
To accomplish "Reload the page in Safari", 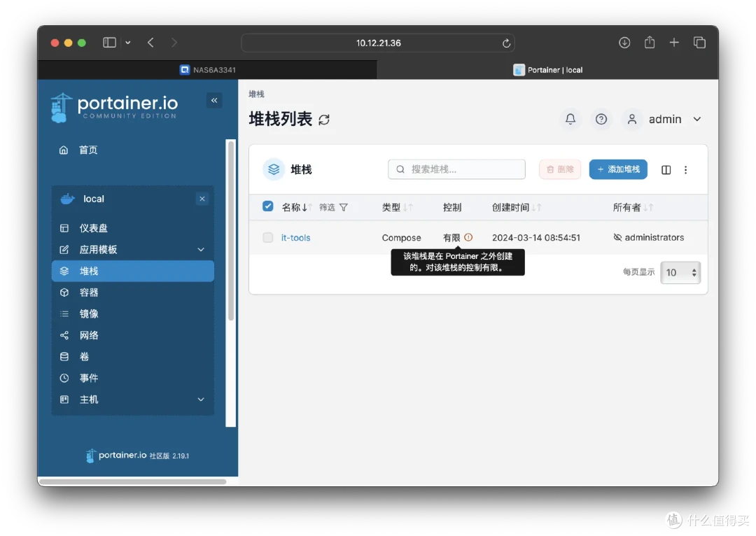I will click(506, 43).
